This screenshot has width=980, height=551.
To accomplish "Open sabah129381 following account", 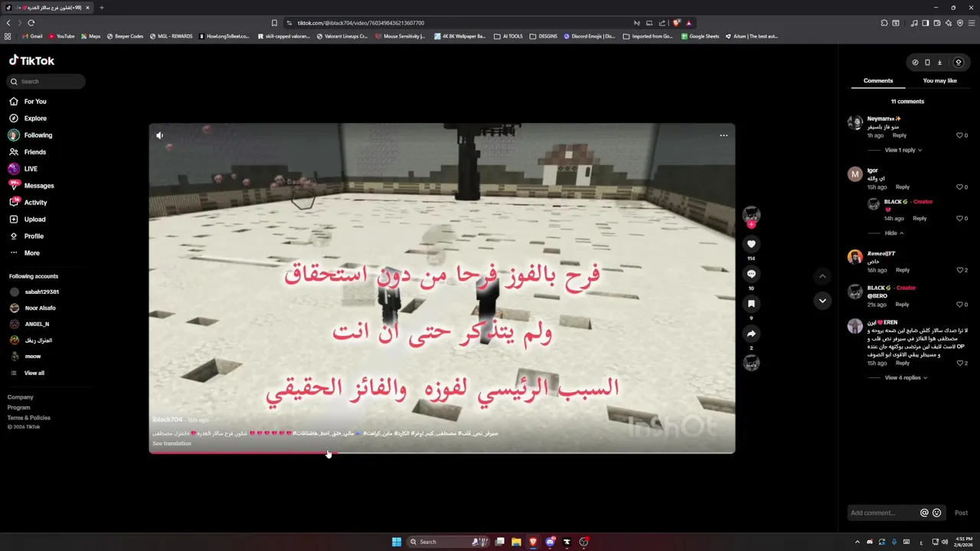I will point(34,292).
